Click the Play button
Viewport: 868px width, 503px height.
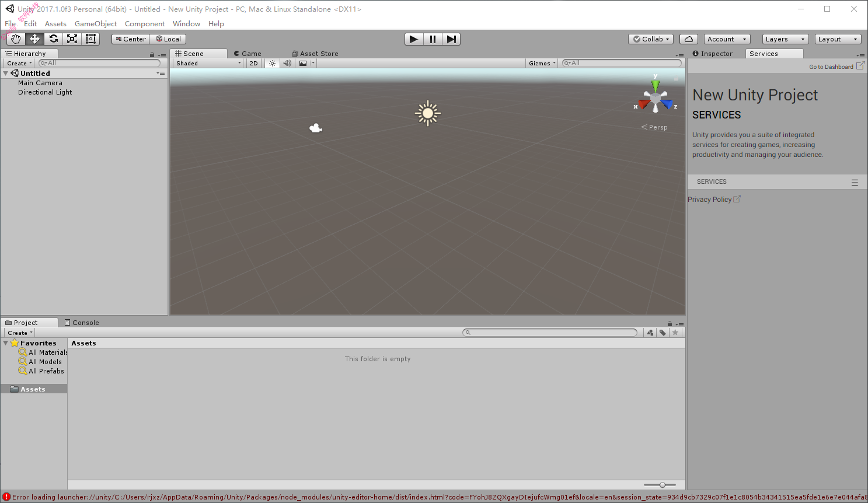(x=414, y=39)
